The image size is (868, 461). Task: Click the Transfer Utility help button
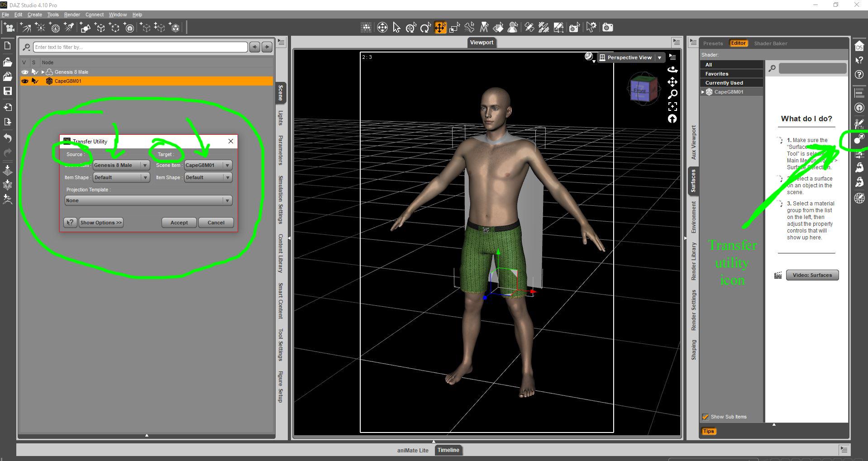70,223
